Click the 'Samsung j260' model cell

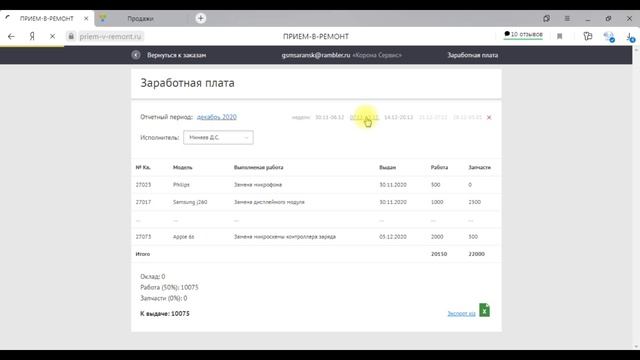click(x=190, y=202)
